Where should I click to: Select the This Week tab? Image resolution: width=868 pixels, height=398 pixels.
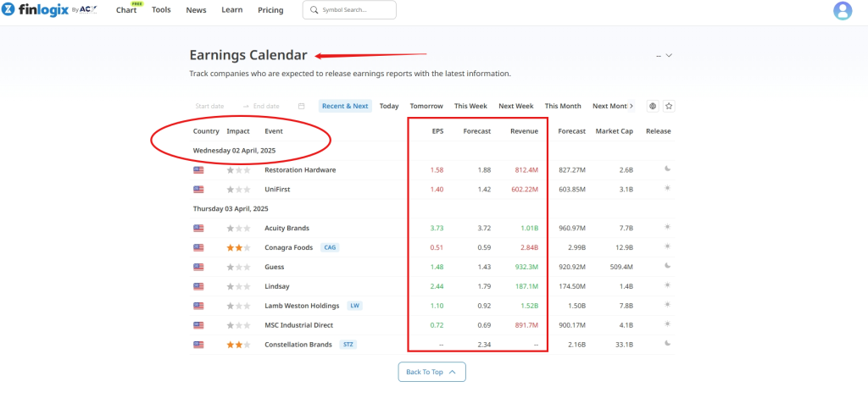tap(470, 106)
